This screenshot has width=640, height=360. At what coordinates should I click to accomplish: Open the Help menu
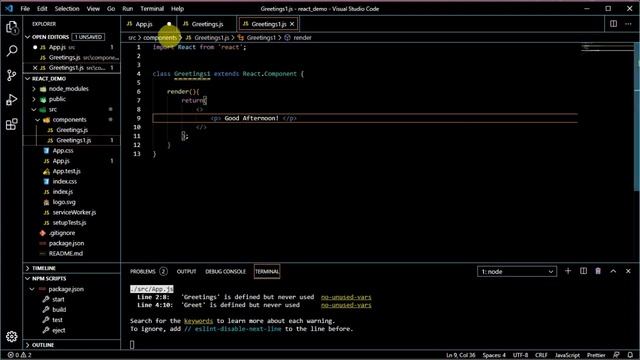tap(177, 9)
